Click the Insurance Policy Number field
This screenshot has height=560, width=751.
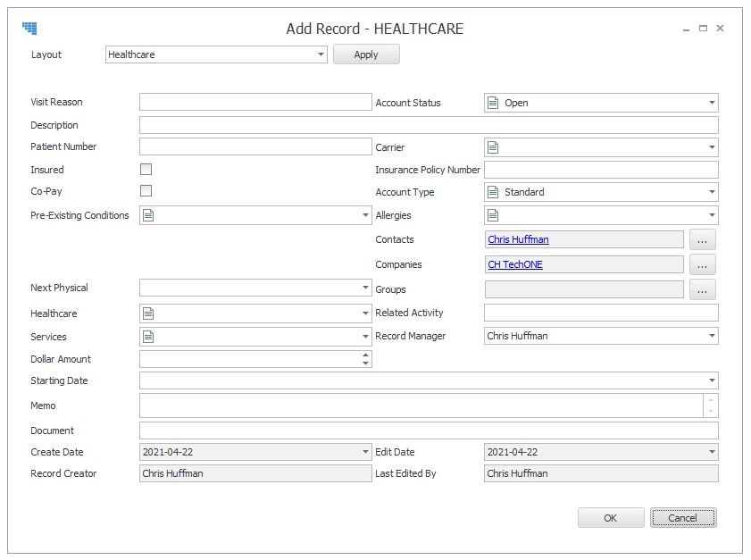[x=602, y=170]
